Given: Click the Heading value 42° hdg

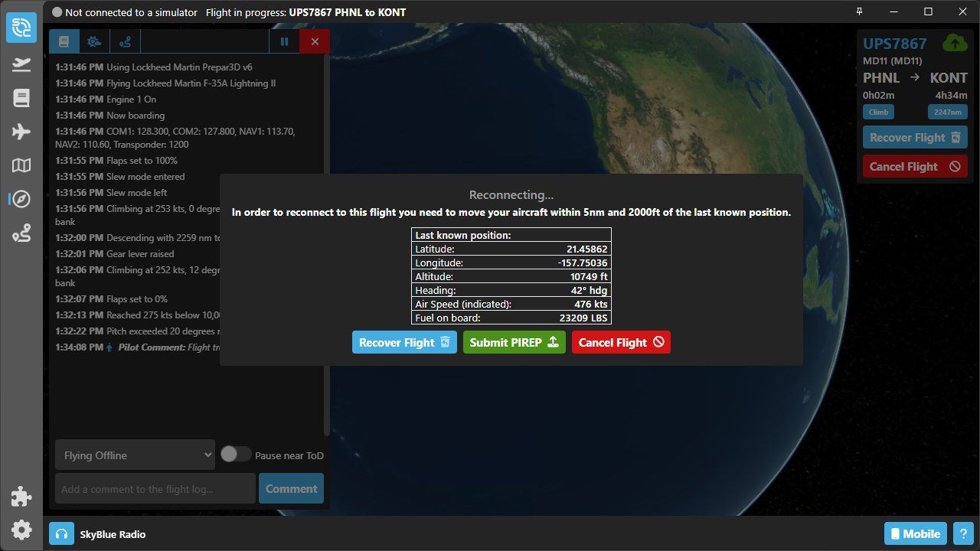Looking at the screenshot, I should (x=590, y=290).
